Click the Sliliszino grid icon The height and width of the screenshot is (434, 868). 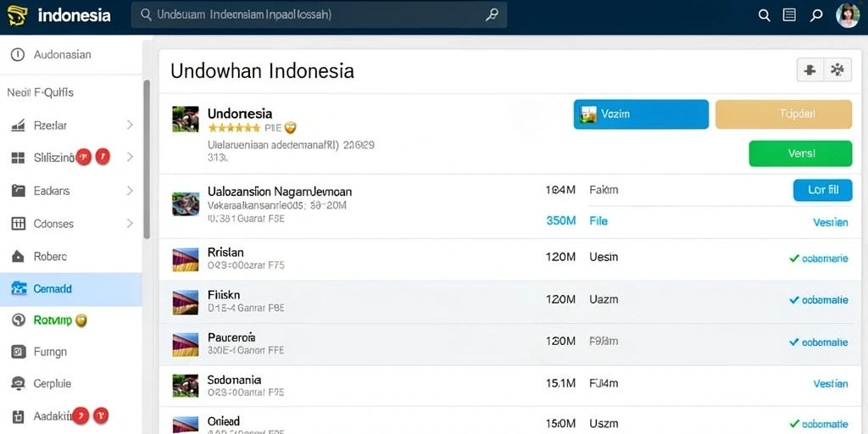tap(18, 158)
